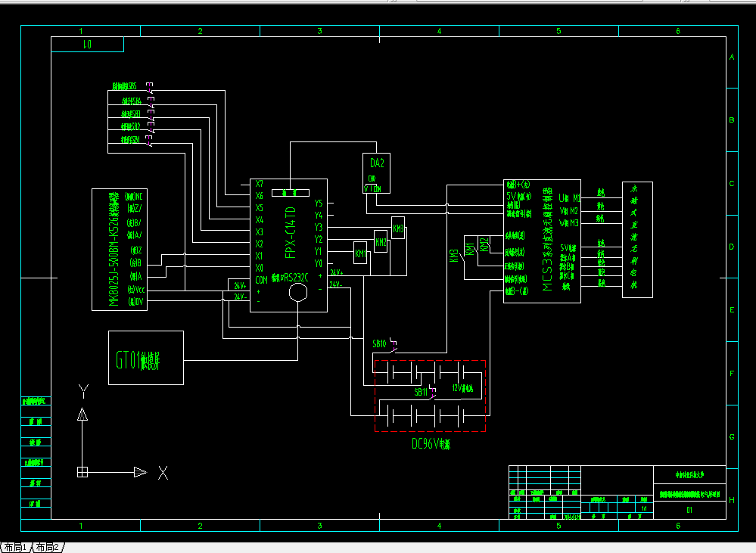Click the Y5 output terminal
Image resolution: width=756 pixels, height=553 pixels.
318,203
